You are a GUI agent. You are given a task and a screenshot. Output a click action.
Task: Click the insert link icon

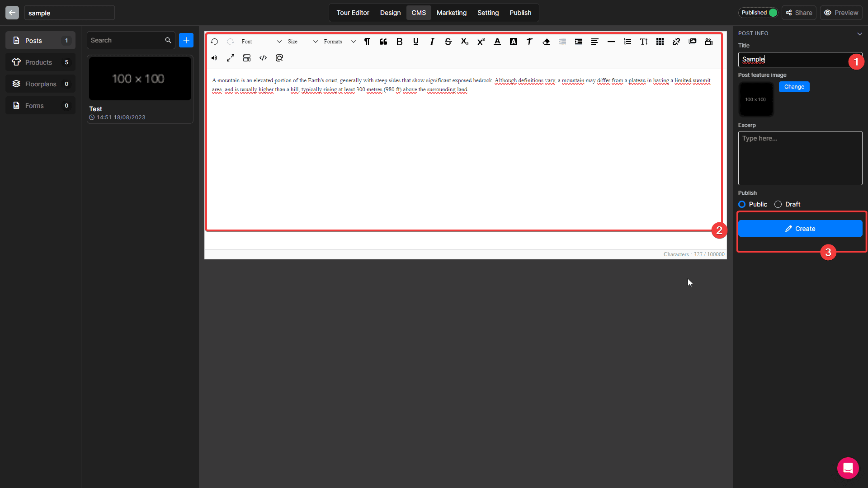click(x=676, y=42)
